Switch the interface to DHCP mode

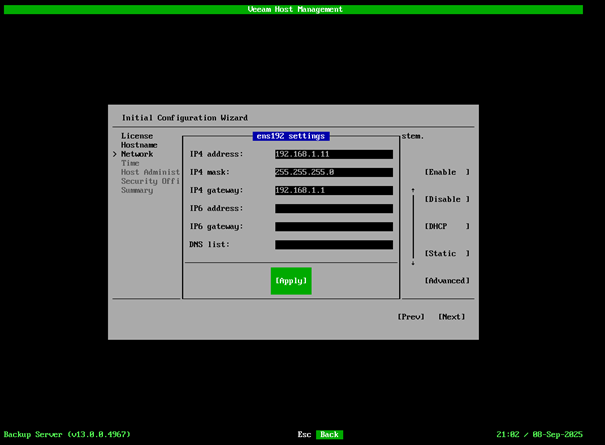point(446,226)
